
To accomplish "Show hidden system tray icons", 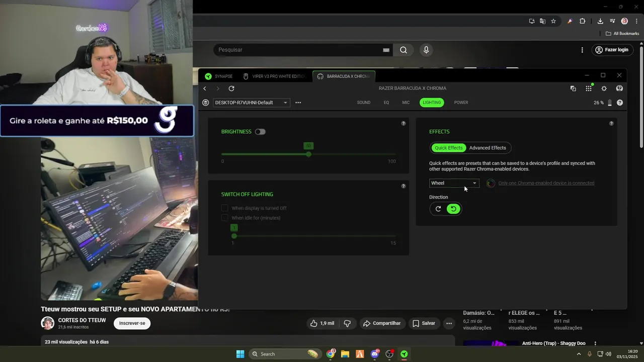I will (x=578, y=354).
